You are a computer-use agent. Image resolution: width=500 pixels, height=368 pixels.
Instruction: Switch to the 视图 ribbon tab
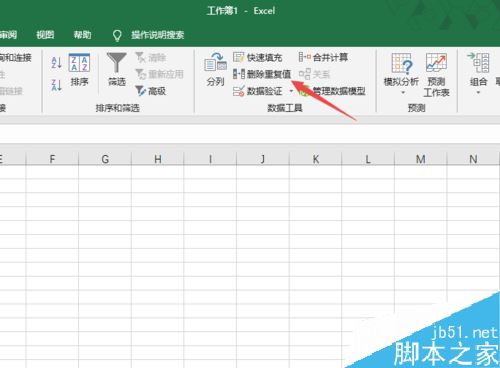coord(45,35)
